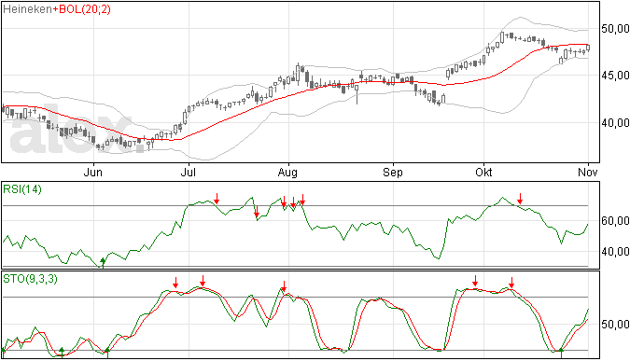Click the Aug month label
644x361 pixels.
[x=287, y=172]
